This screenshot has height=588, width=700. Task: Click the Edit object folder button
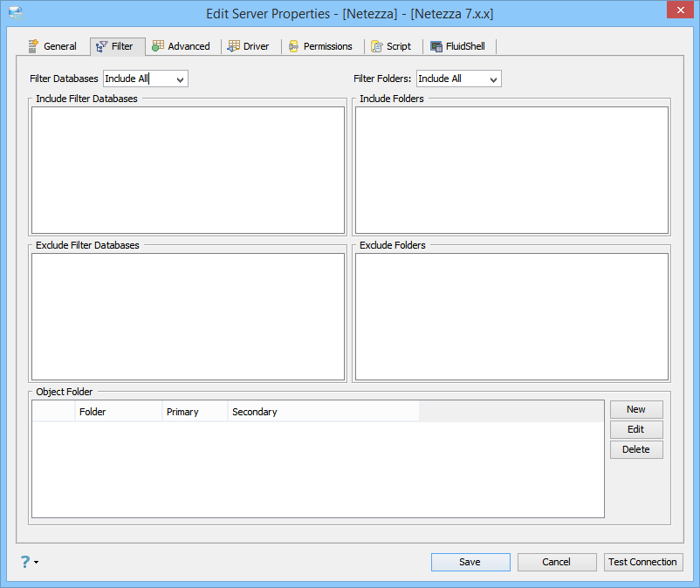point(636,429)
